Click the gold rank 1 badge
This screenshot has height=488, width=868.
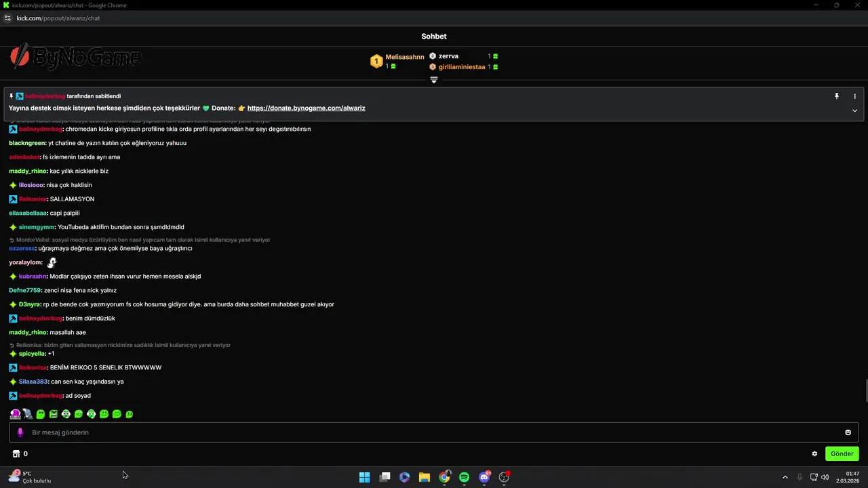[x=376, y=62]
